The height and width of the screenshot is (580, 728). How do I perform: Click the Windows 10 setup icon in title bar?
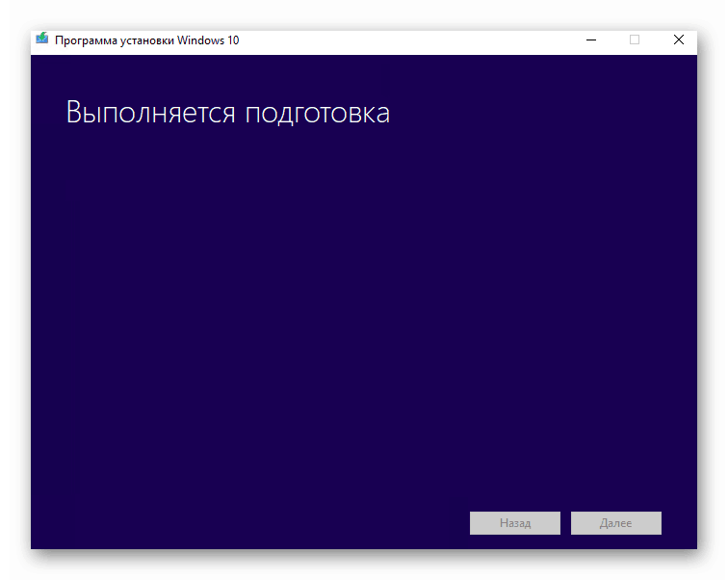pos(42,39)
